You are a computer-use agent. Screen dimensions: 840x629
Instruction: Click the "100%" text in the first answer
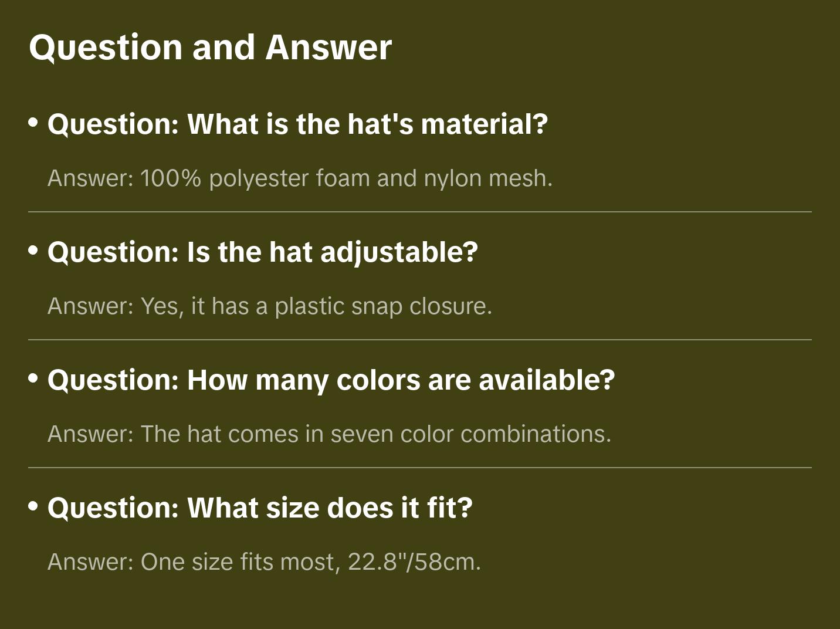(x=171, y=178)
